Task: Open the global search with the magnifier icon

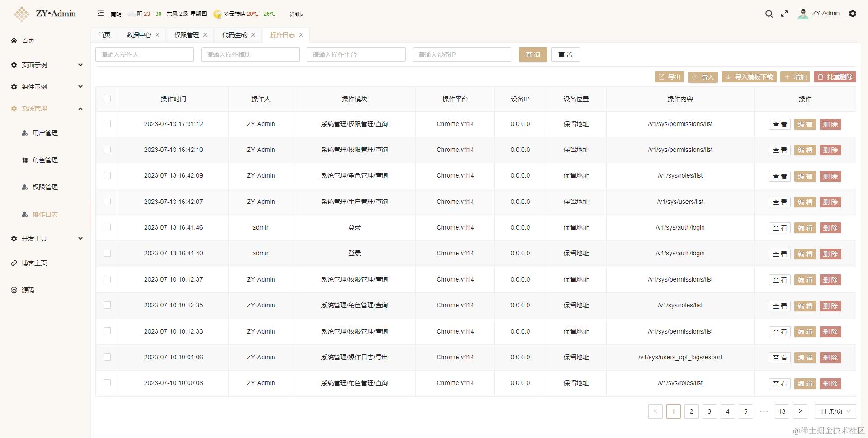Action: [x=769, y=14]
